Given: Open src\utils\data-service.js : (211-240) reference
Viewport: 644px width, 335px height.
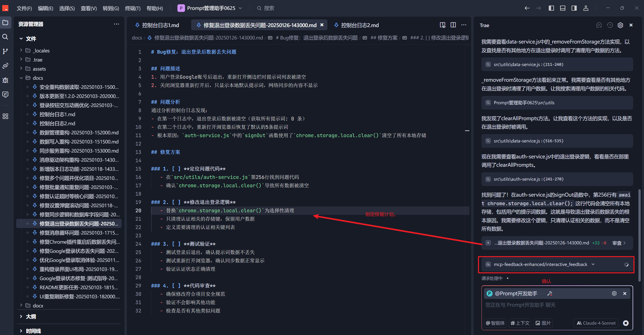Looking at the screenshot, I should [x=557, y=64].
